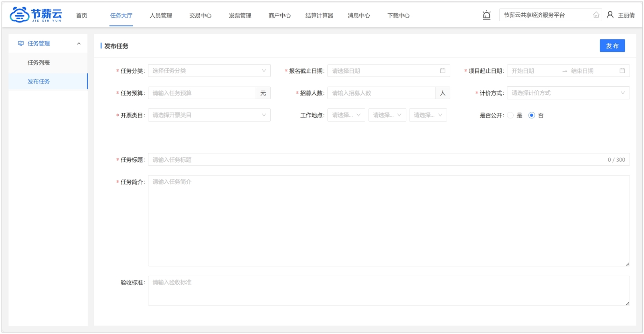Select 是 for 是否公开

(510, 115)
